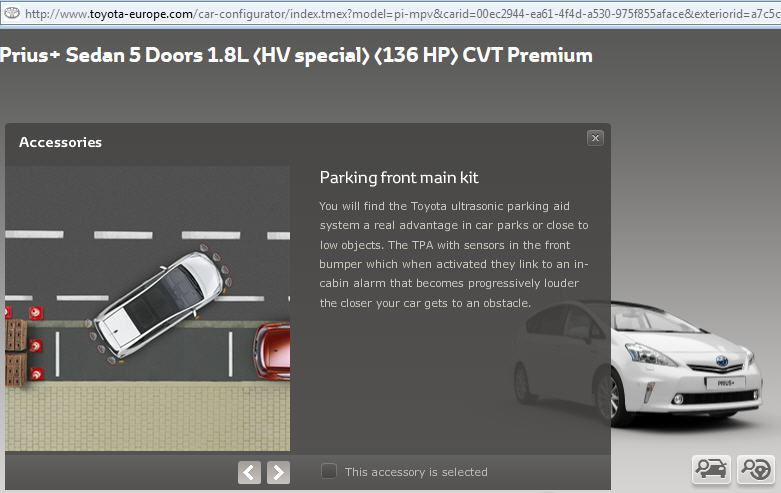Image resolution: width=781 pixels, height=493 pixels.
Task: Open the exterior car zoom view
Action: pos(711,469)
